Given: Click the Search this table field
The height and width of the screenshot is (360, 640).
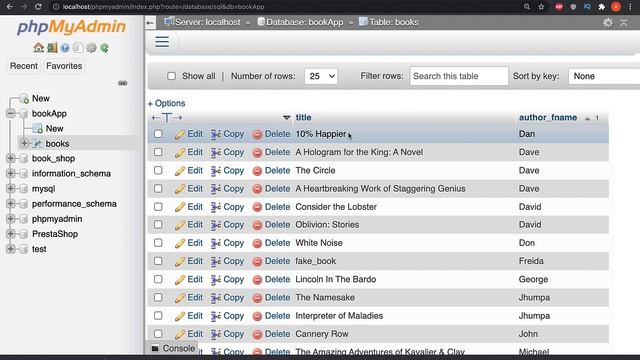Looking at the screenshot, I should pos(459,76).
